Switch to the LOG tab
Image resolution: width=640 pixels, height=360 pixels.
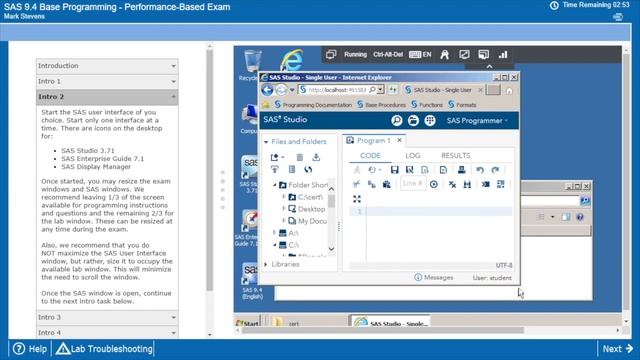pos(413,156)
